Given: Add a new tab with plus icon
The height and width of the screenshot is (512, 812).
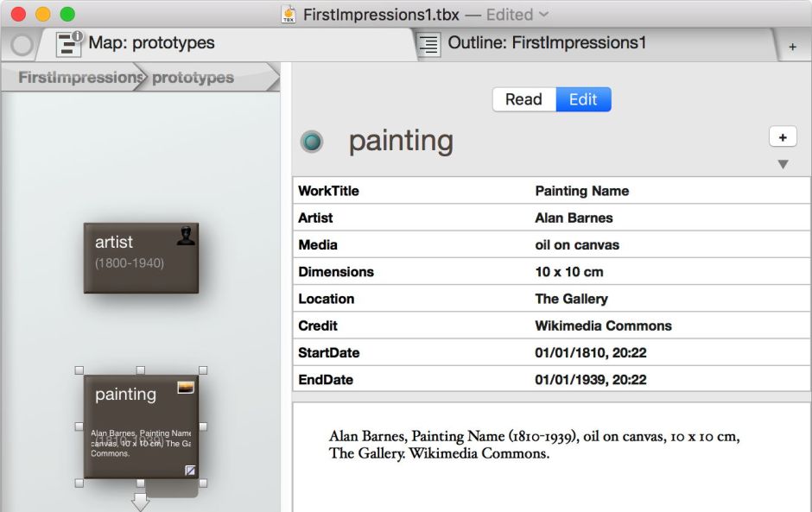Looking at the screenshot, I should pos(792,47).
